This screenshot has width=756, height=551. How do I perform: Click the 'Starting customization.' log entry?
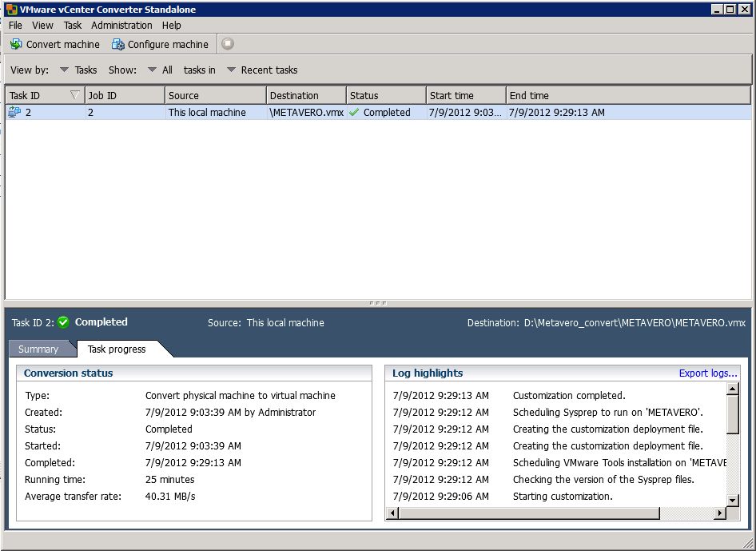point(563,497)
